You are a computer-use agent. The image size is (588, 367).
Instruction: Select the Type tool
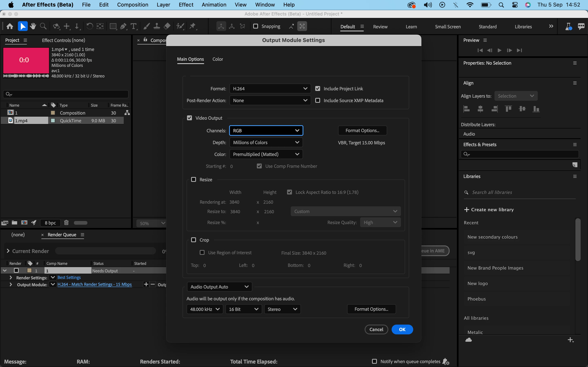click(x=133, y=26)
